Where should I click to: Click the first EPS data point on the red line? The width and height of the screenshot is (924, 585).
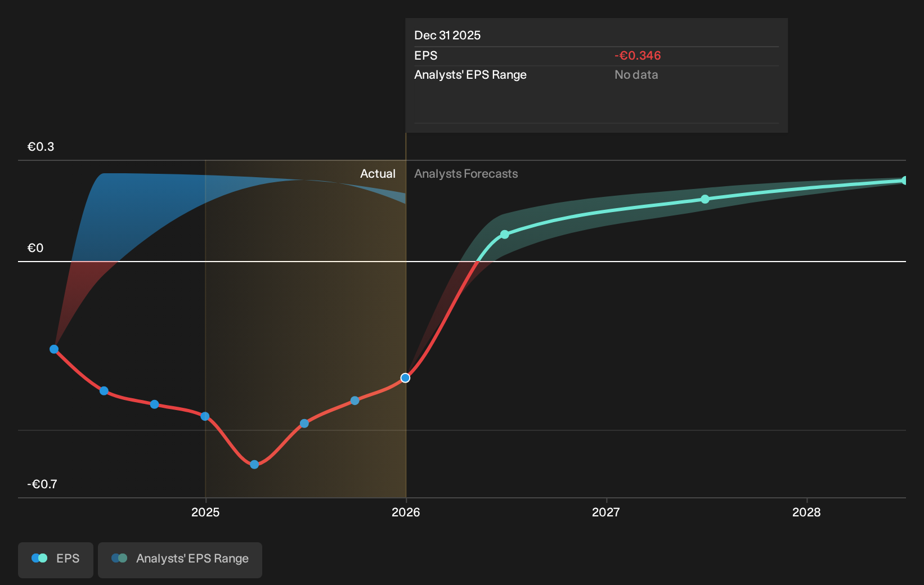click(x=54, y=349)
